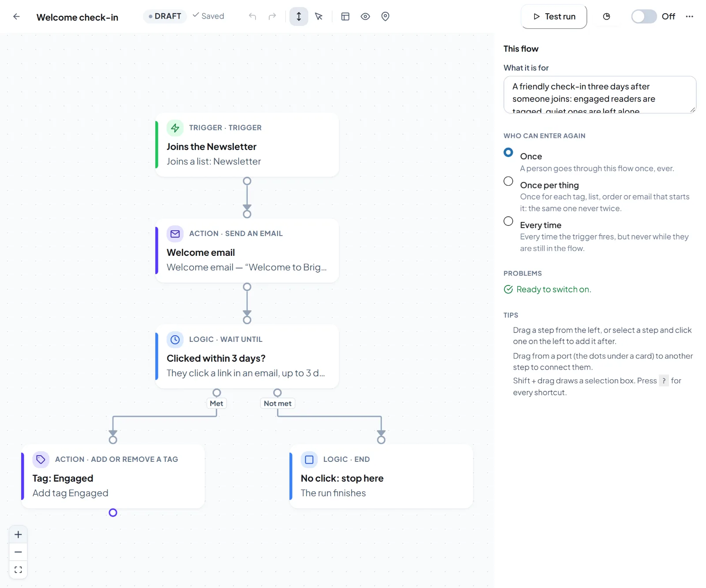Image resolution: width=706 pixels, height=588 pixels.
Task: Click the eye preview icon
Action: coord(365,16)
